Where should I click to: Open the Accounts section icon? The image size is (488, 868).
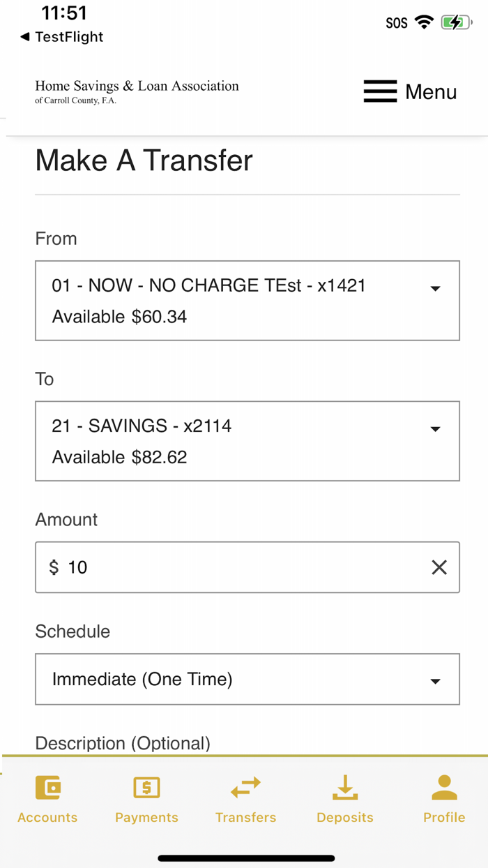pyautogui.click(x=47, y=787)
